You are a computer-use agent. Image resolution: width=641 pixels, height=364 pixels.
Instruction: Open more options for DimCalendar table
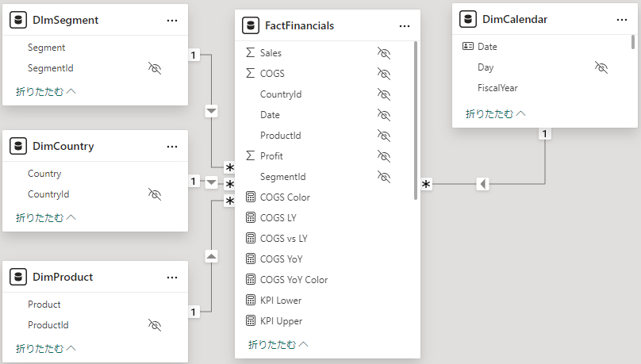coord(622,20)
